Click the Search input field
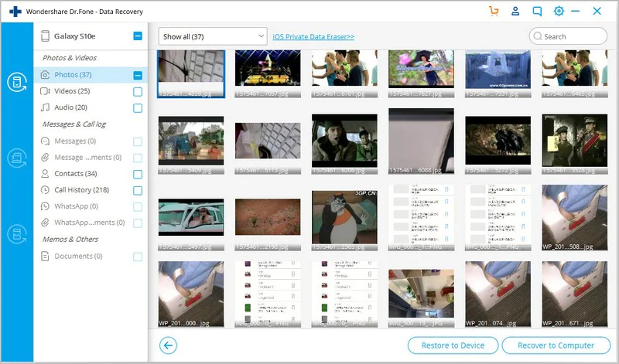The image size is (619, 364). click(573, 36)
